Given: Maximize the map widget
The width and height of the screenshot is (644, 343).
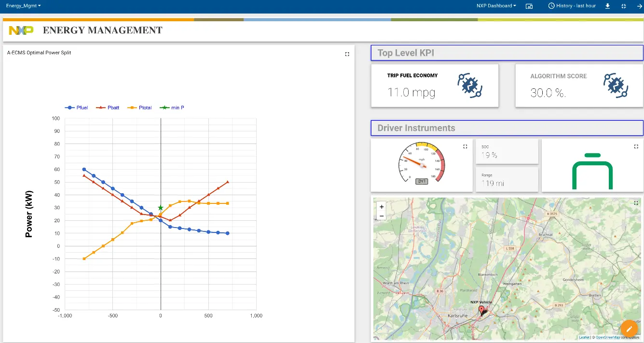Looking at the screenshot, I should point(636,203).
